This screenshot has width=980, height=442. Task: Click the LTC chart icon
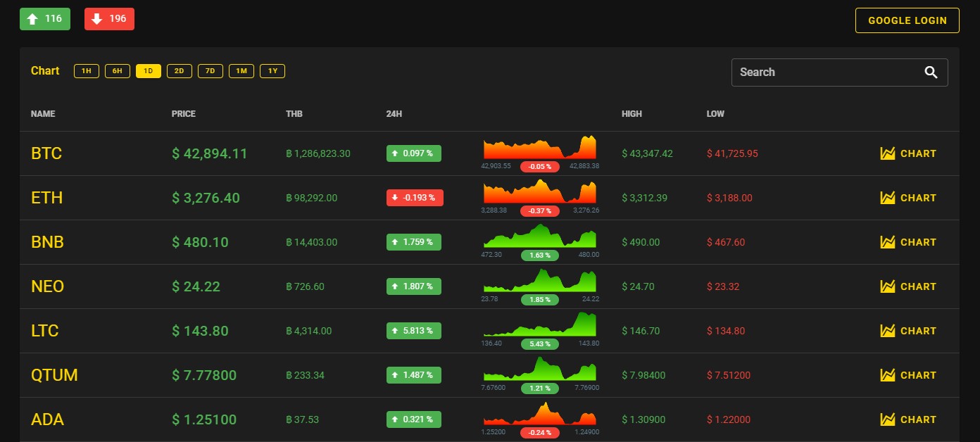[888, 331]
